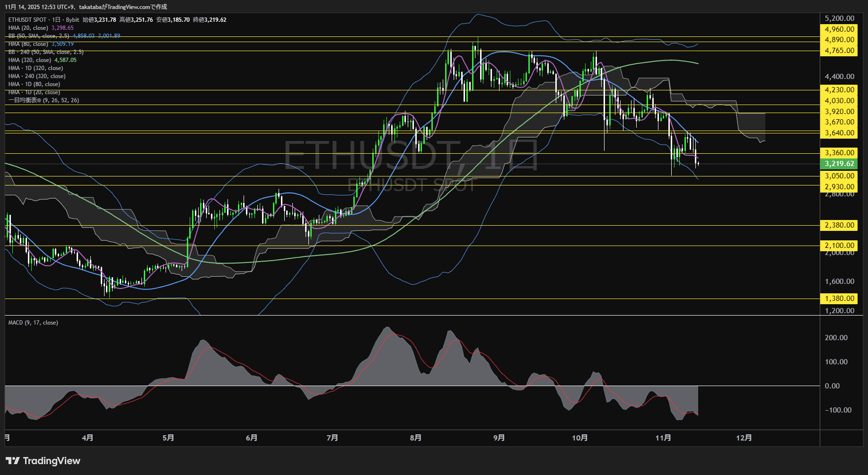This screenshot has width=868, height=475.
Task: Click the 5月 date label on axis
Action: [x=168, y=438]
